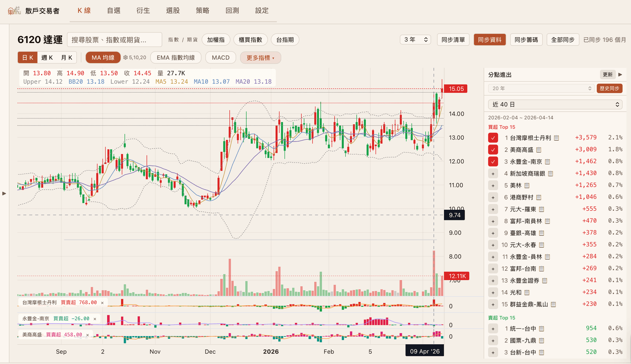Uncheck the 美商高盛 broker checkbox
The height and width of the screenshot is (364, 631).
[x=493, y=150]
